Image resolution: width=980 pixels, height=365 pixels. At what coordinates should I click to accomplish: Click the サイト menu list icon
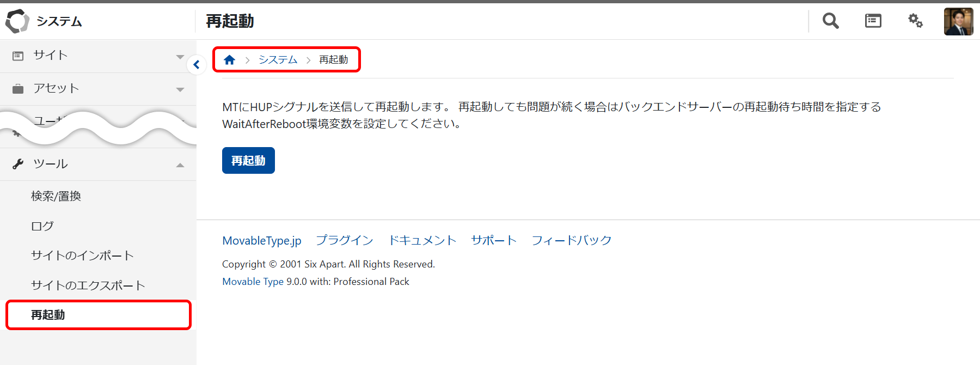click(18, 56)
